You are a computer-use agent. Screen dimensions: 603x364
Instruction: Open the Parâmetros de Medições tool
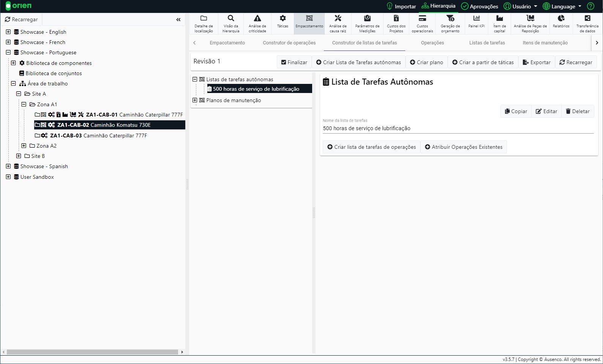pyautogui.click(x=367, y=24)
